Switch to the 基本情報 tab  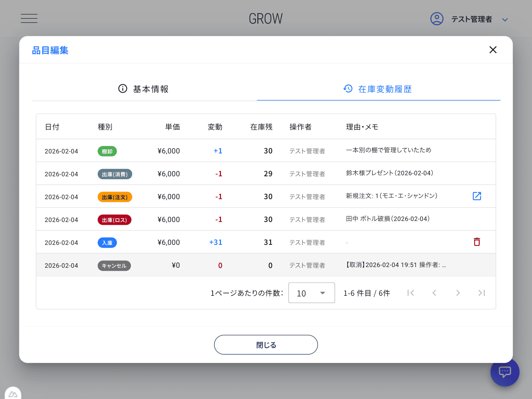coord(151,89)
